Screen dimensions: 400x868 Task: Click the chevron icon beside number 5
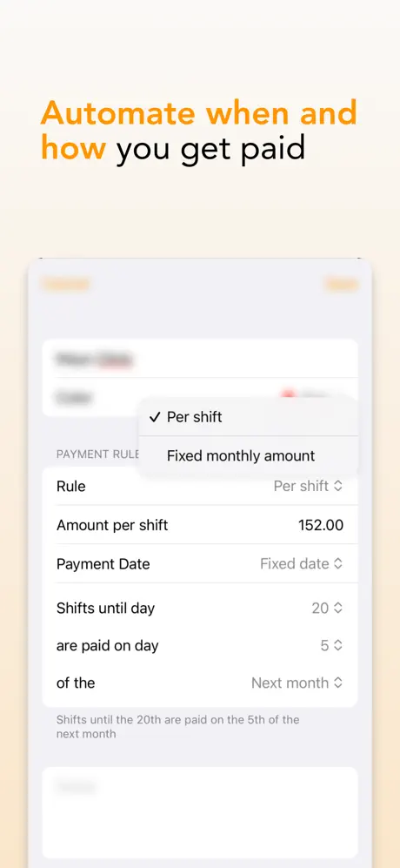click(338, 645)
